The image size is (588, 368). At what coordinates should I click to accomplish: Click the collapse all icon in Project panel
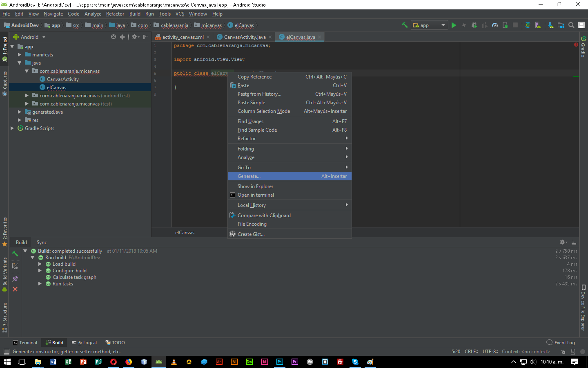[x=122, y=37]
